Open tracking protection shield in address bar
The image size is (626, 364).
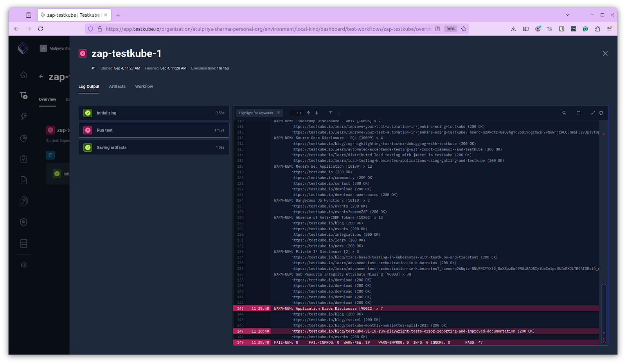[91, 29]
